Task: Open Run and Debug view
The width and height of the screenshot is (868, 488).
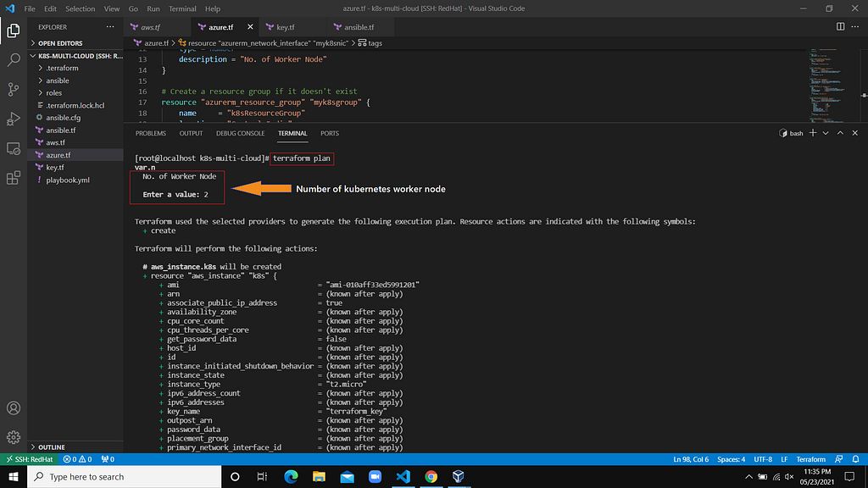Action: pos(14,119)
